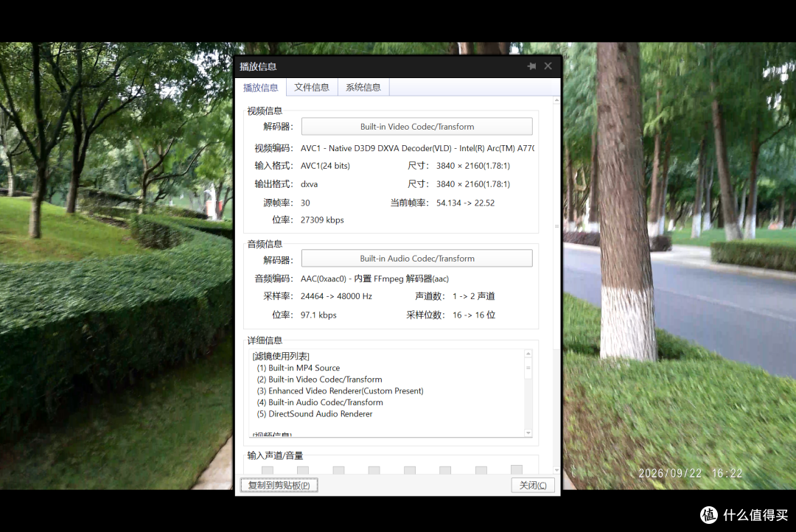Viewport: 796px width, 532px height.
Task: Click the 关闭(C) button
Action: click(x=533, y=486)
